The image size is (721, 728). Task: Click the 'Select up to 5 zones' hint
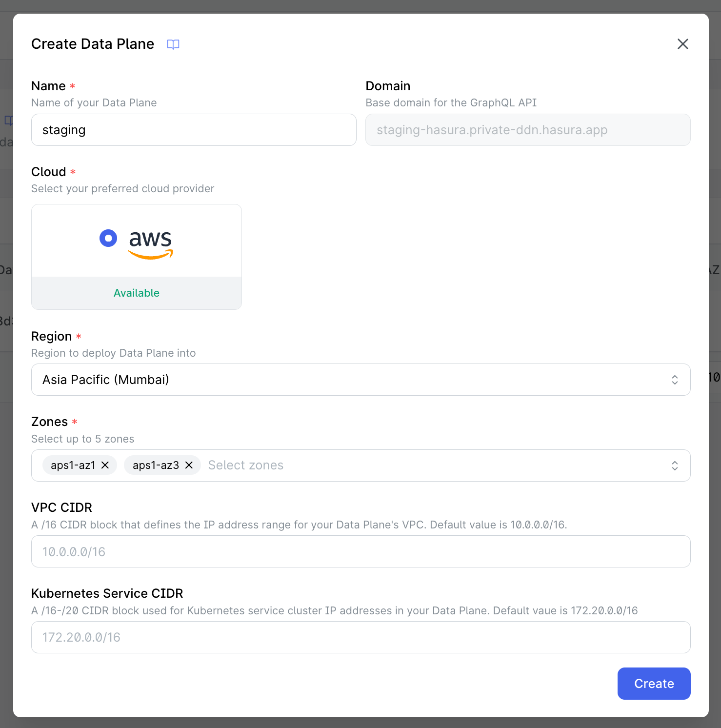coord(83,439)
